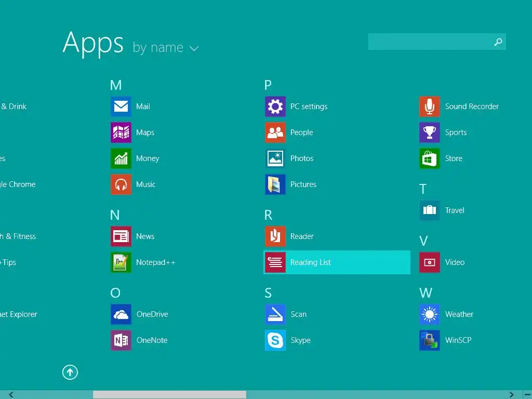The width and height of the screenshot is (532, 399).
Task: Click the chevron beside 'by name'
Action: (x=194, y=48)
